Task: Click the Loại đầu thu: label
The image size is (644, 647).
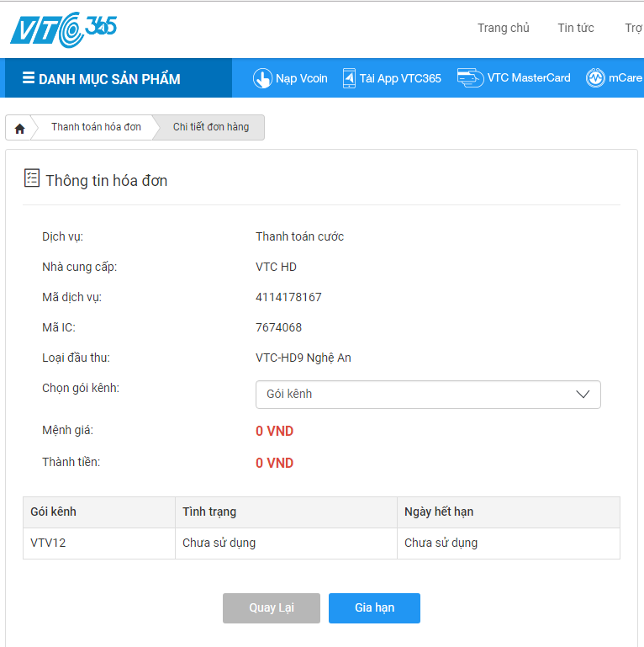Action: 76,358
